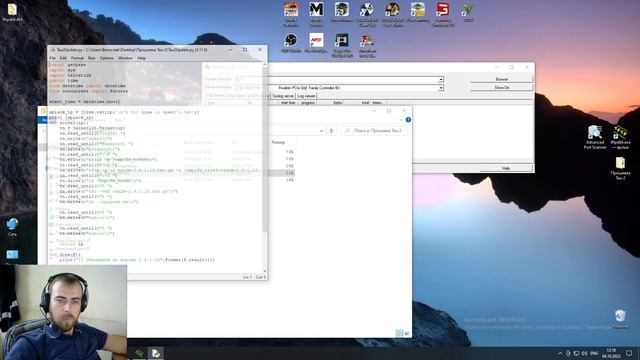Open the Edit menu in IDLE editor
Image resolution: width=640 pixels, height=360 pixels.
tap(63, 58)
